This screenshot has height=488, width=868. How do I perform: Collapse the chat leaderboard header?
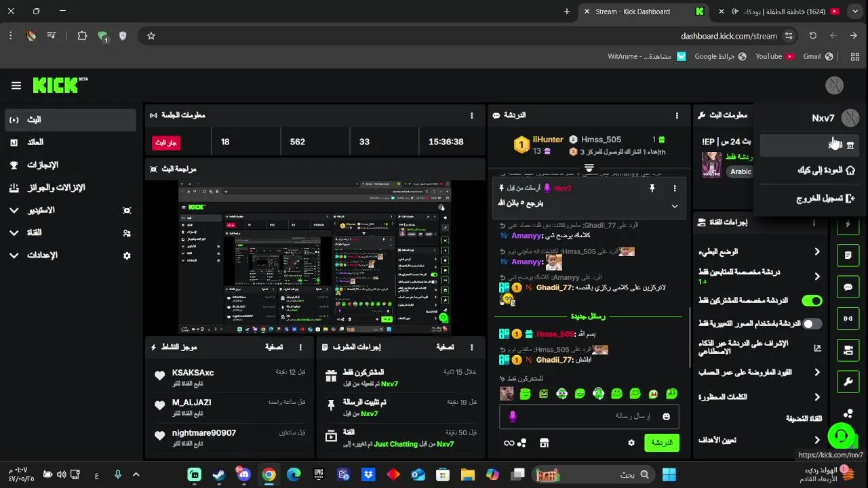589,167
